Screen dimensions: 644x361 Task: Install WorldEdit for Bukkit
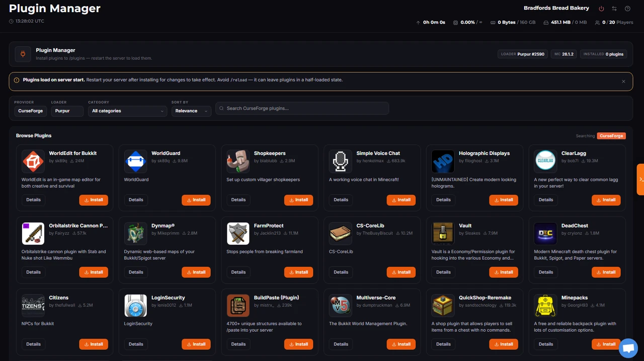[x=94, y=200]
